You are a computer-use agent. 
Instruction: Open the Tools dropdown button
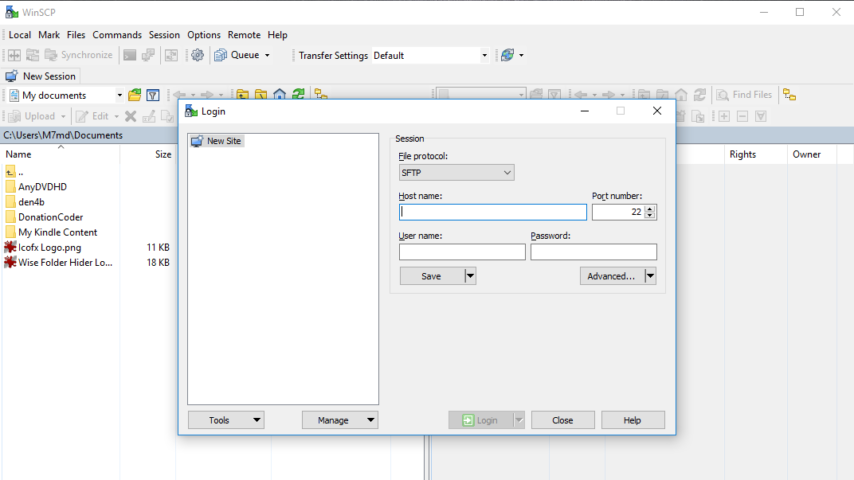(226, 420)
